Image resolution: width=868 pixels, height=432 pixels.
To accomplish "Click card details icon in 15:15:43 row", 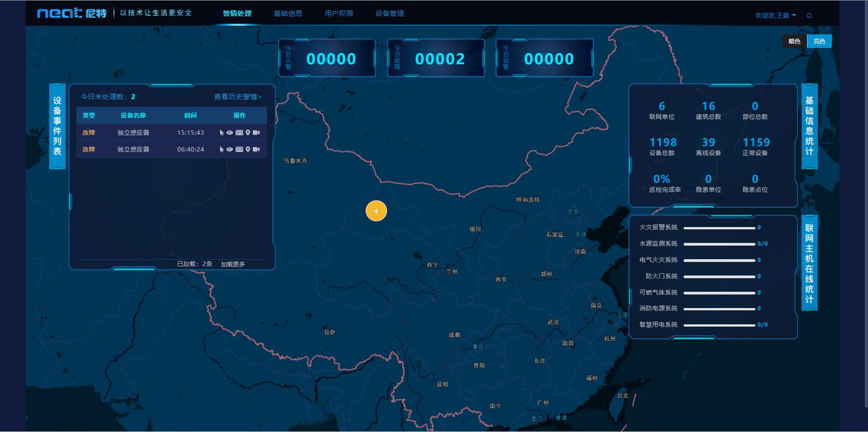I will click(x=239, y=133).
